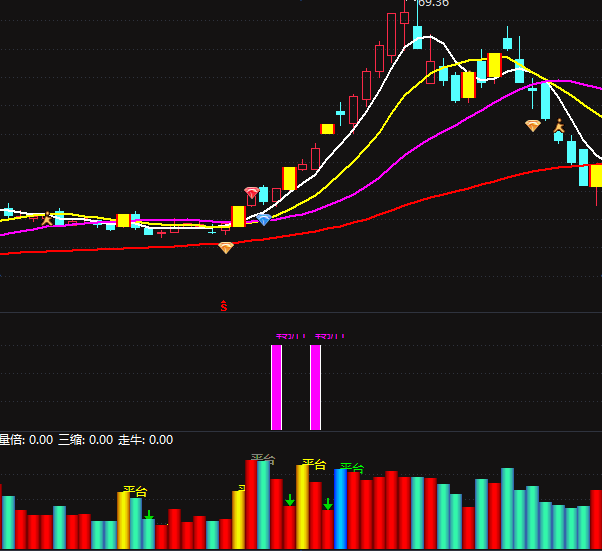The width and height of the screenshot is (602, 551).
Task: Select the blue volume bar
Action: (x=341, y=509)
